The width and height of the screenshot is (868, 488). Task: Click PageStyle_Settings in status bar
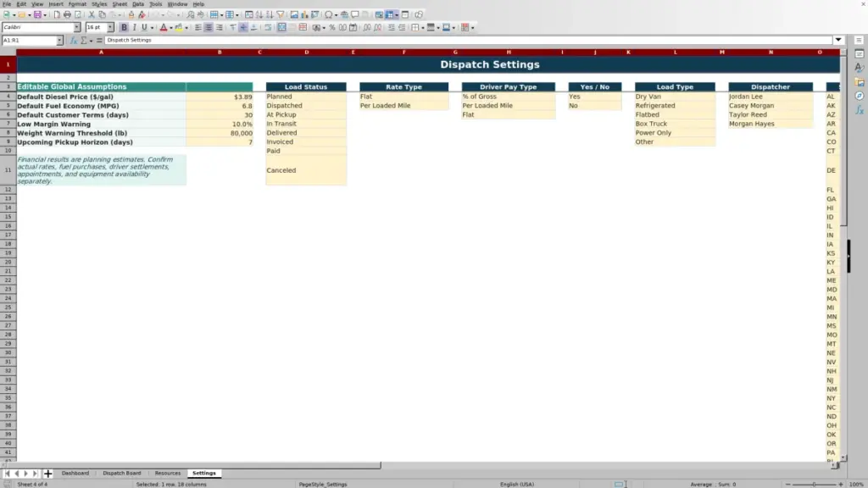pyautogui.click(x=323, y=484)
